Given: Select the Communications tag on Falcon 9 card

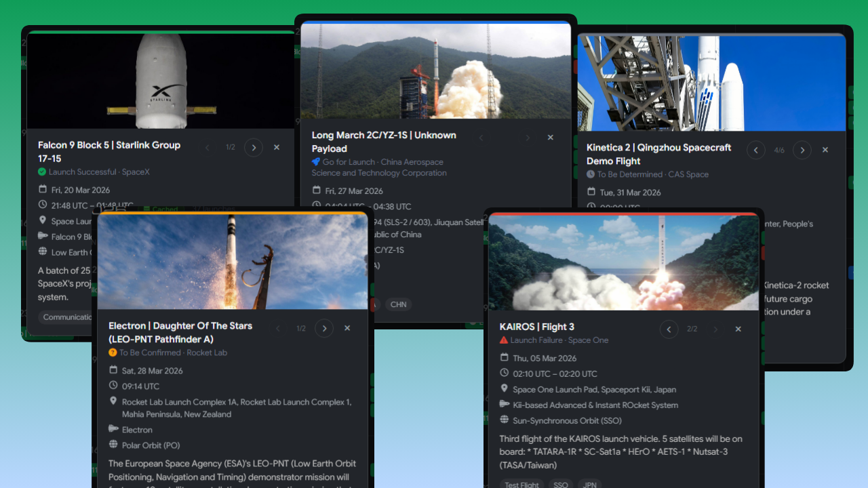Looking at the screenshot, I should [x=66, y=317].
